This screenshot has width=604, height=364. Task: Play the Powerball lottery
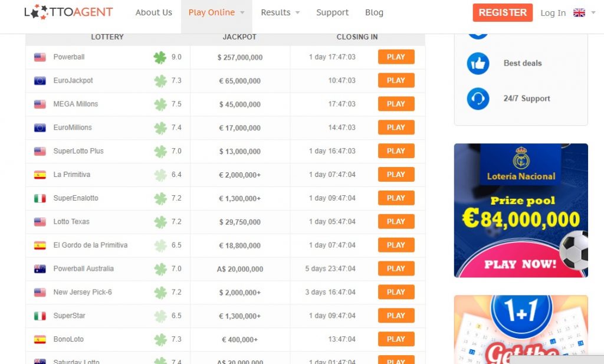point(396,57)
